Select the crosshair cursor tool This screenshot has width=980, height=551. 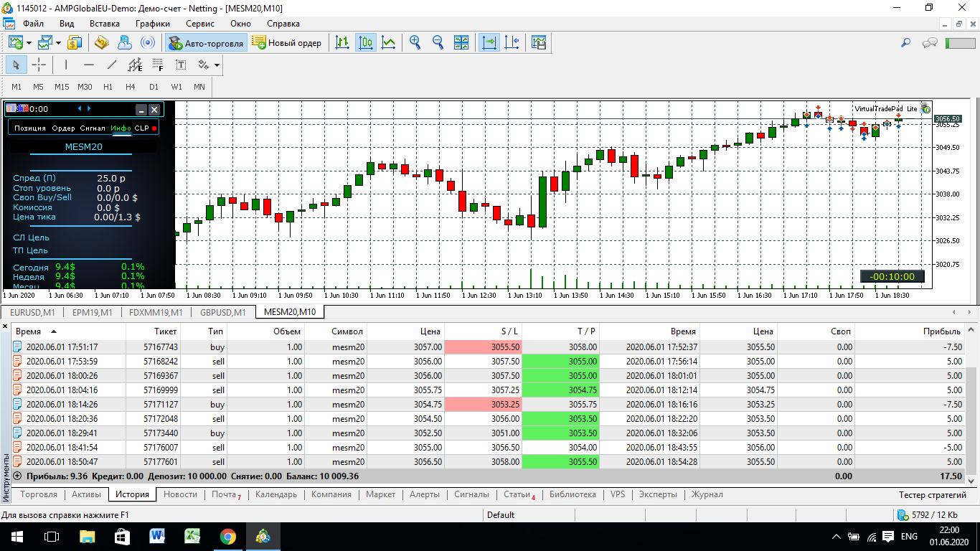coord(39,65)
